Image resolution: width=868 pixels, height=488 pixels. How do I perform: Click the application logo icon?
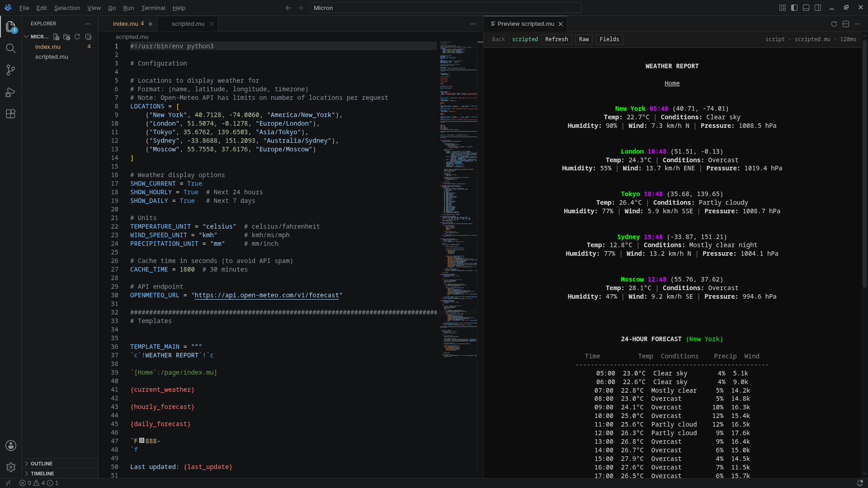coord(8,8)
